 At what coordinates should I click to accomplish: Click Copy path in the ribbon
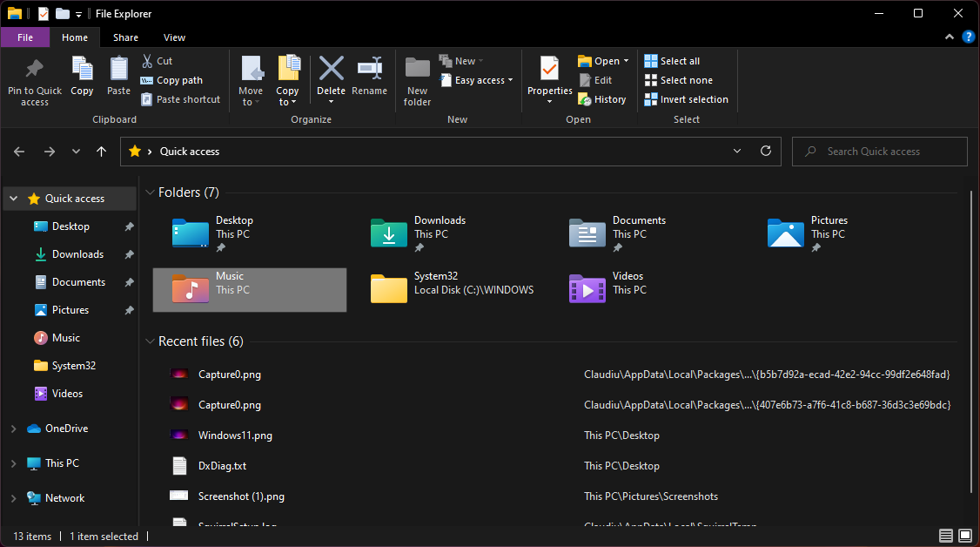coord(171,80)
